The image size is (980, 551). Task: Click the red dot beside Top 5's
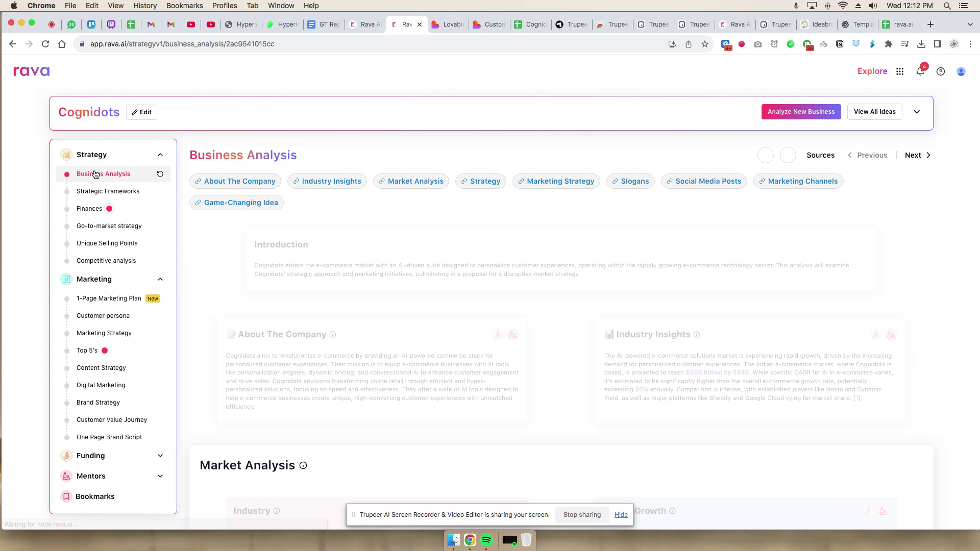(105, 350)
